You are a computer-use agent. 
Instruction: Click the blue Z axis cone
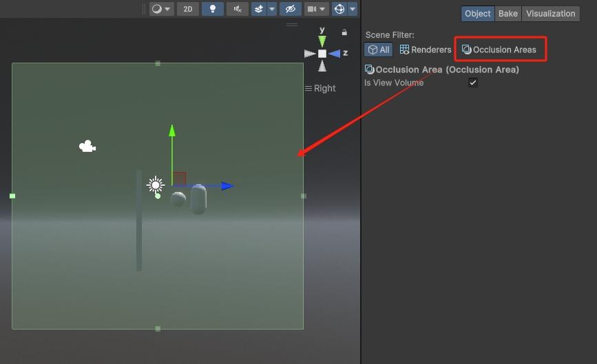[x=335, y=54]
